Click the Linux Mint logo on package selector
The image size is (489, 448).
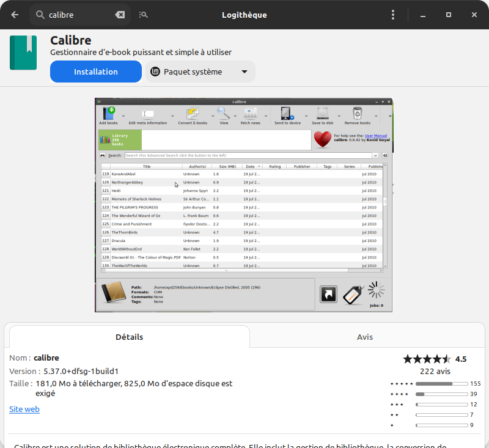tap(155, 72)
